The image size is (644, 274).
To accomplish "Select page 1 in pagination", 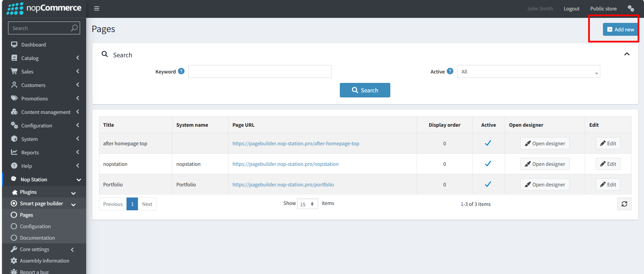I will point(132,204).
